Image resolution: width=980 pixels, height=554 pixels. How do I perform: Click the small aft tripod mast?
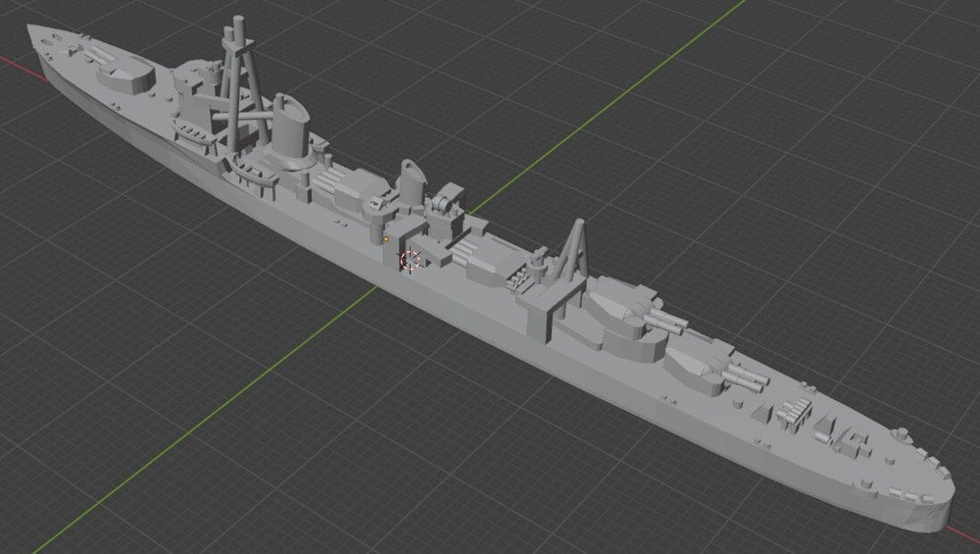tap(573, 250)
